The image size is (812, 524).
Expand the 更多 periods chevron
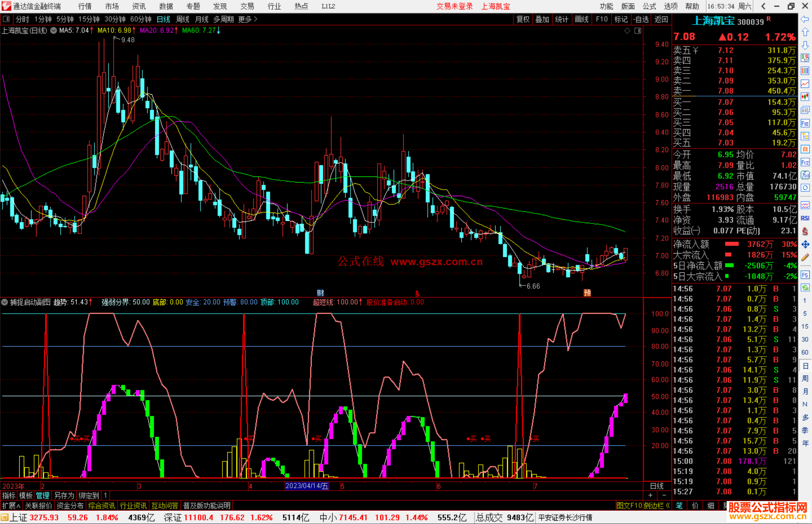click(256, 19)
